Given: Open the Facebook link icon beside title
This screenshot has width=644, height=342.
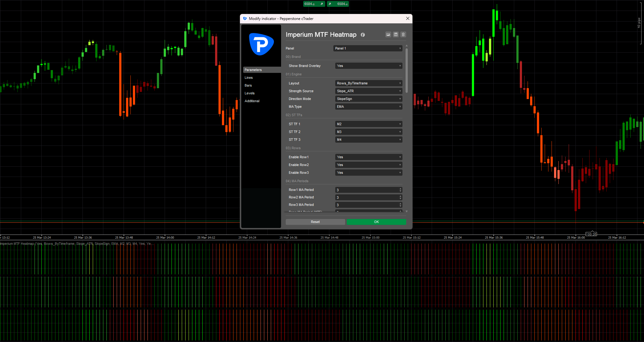Looking at the screenshot, I should tap(363, 35).
